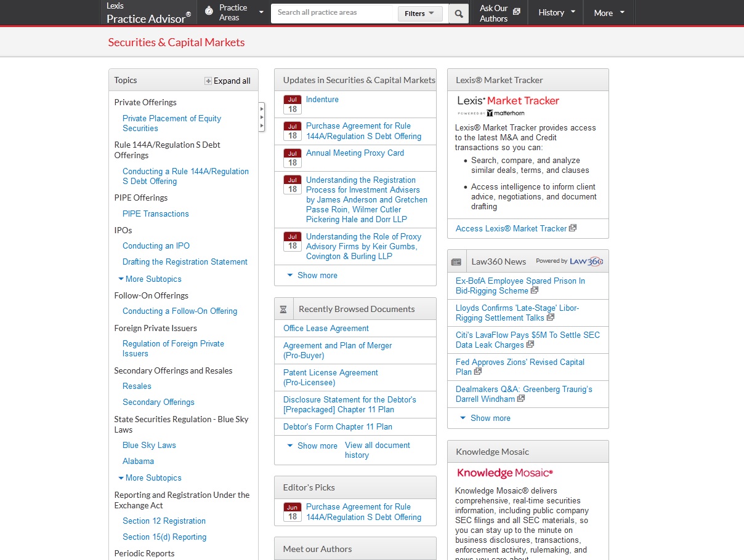
Task: Open Drafting the Registration Statement topic
Action: 185,262
